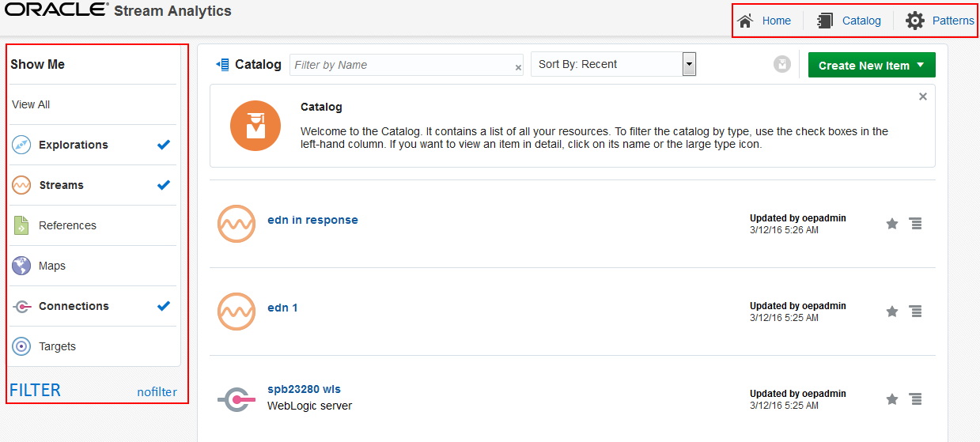Click the Connections plug icon in sidebar

[22, 306]
